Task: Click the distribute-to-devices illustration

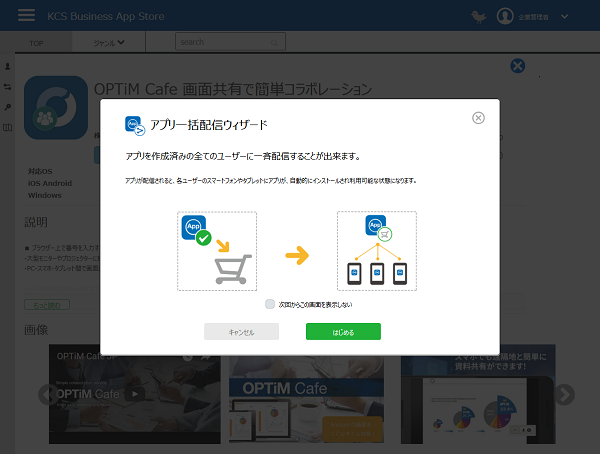Action: (x=377, y=251)
